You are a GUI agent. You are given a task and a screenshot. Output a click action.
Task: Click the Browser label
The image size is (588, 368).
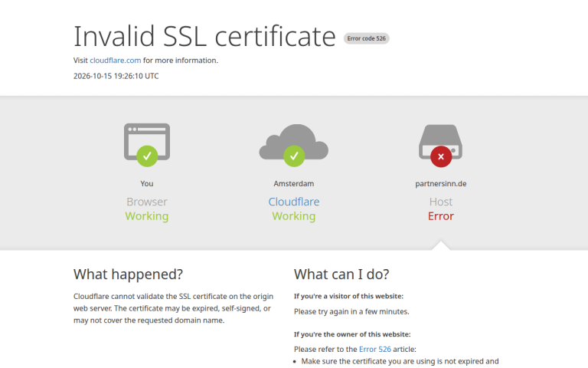[x=147, y=202]
